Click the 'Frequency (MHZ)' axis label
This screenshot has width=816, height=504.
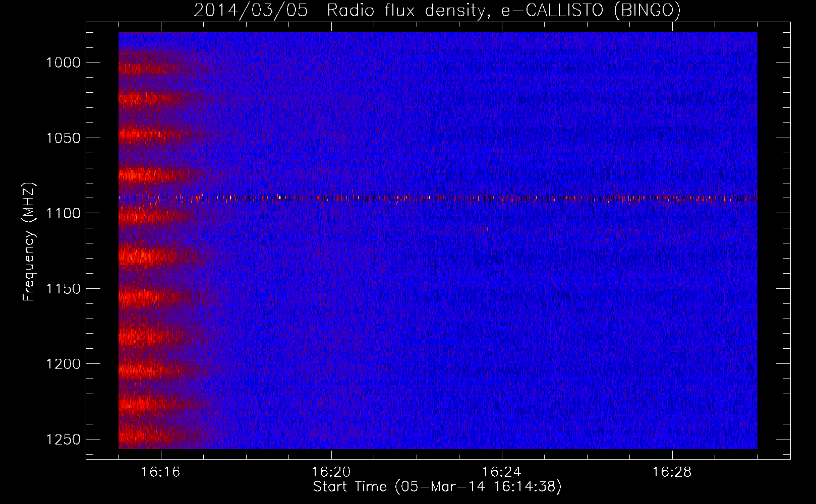pos(29,241)
